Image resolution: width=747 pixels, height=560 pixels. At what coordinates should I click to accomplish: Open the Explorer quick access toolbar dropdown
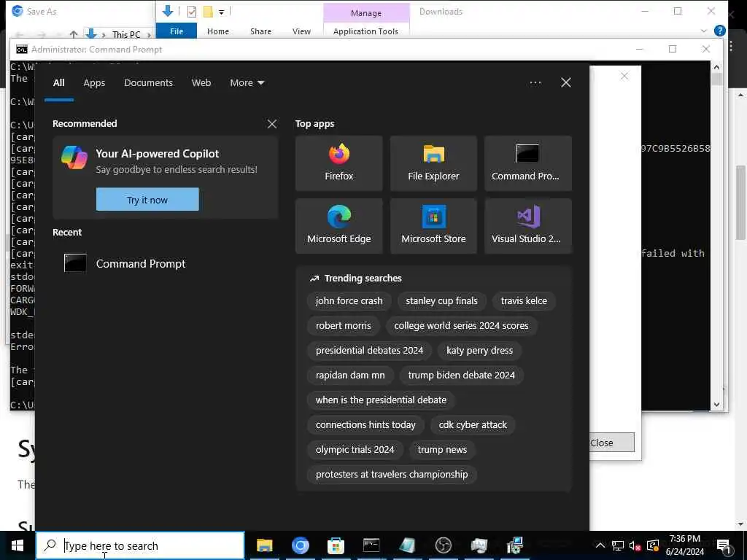tap(222, 12)
